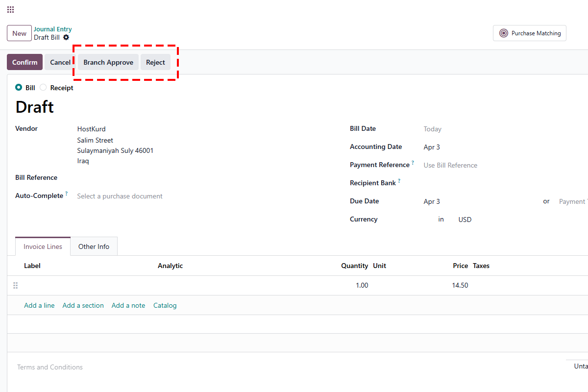
Task: Click the Branch Approve button
Action: pyautogui.click(x=108, y=62)
